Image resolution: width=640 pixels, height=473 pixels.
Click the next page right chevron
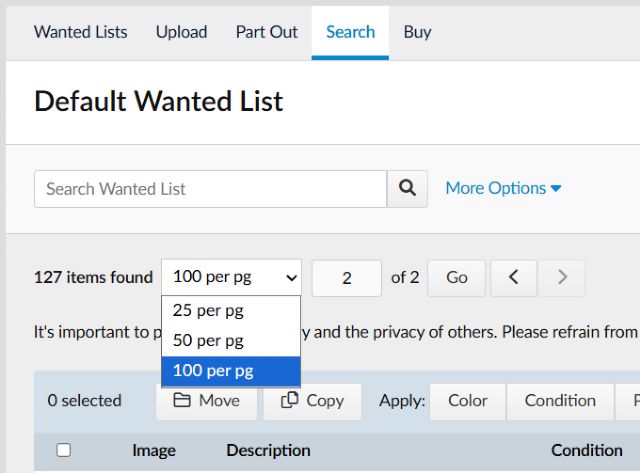pyautogui.click(x=562, y=278)
